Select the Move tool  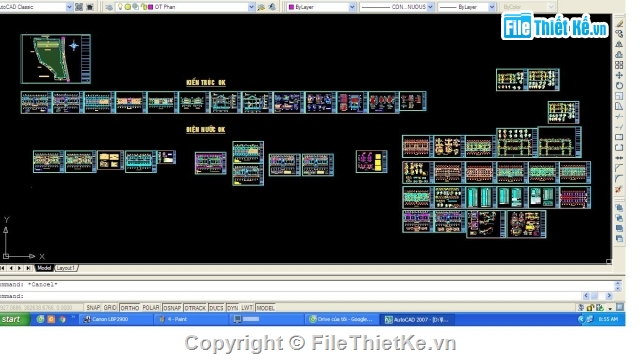click(620, 75)
